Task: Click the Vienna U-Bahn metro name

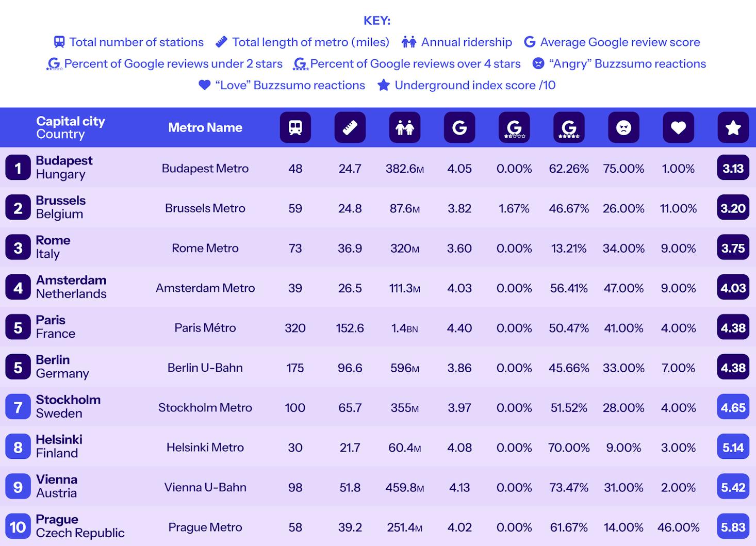Action: [x=205, y=487]
